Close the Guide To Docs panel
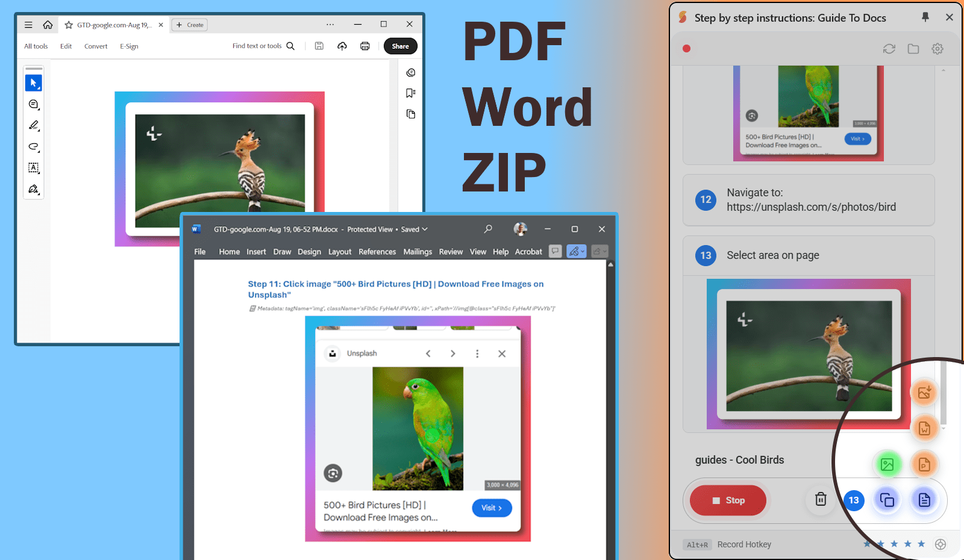The image size is (964, 560). point(950,17)
